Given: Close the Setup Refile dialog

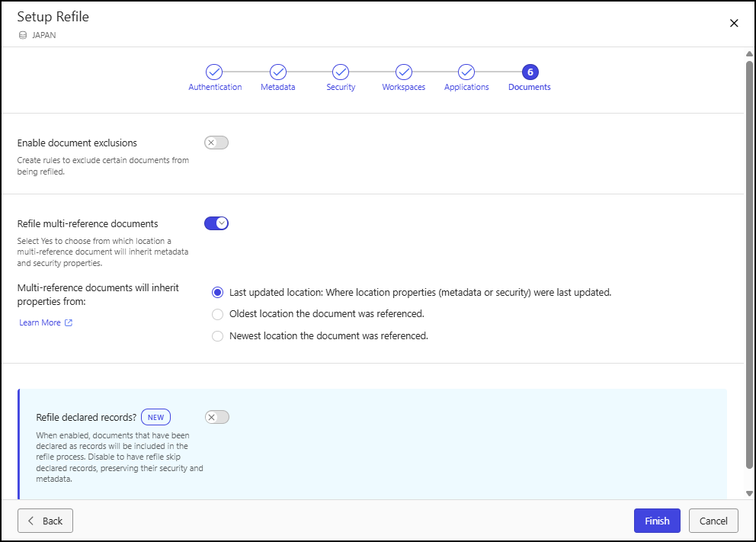Looking at the screenshot, I should pos(734,23).
